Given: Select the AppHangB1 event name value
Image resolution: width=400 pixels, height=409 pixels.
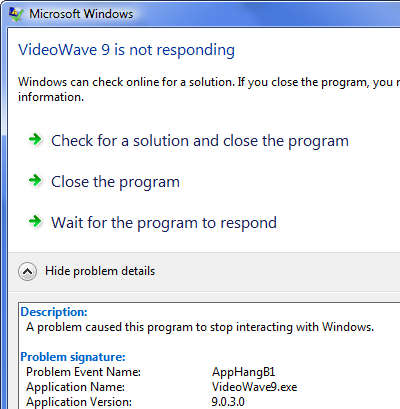Looking at the screenshot, I should point(244,372).
